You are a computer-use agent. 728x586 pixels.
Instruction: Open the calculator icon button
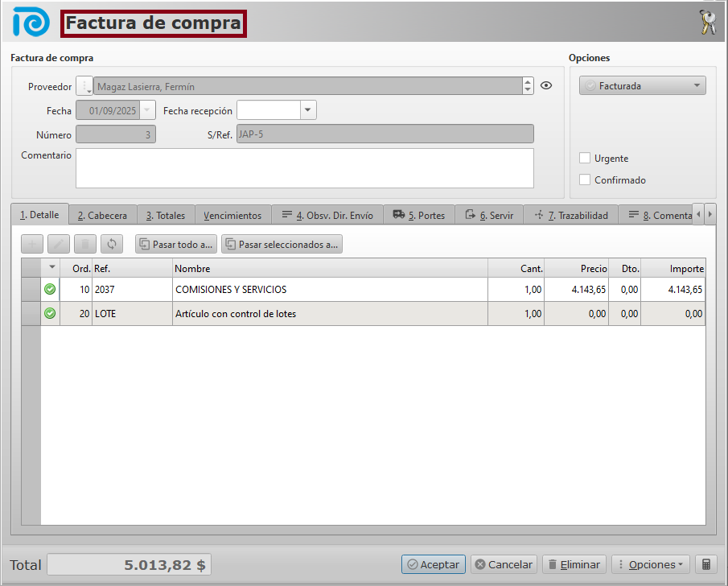pos(705,564)
